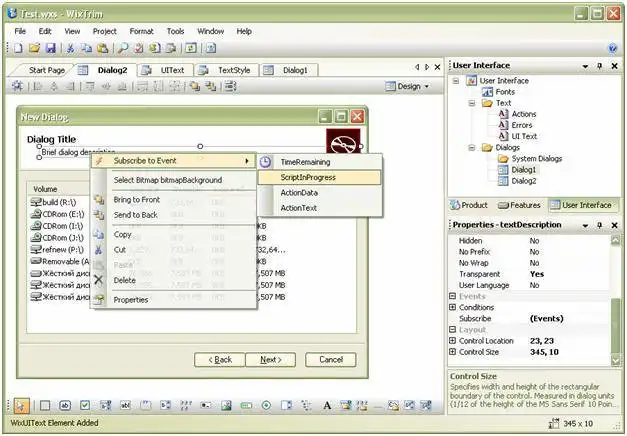Create a new file with toolbar icon
The image size is (627, 436).
[x=18, y=48]
